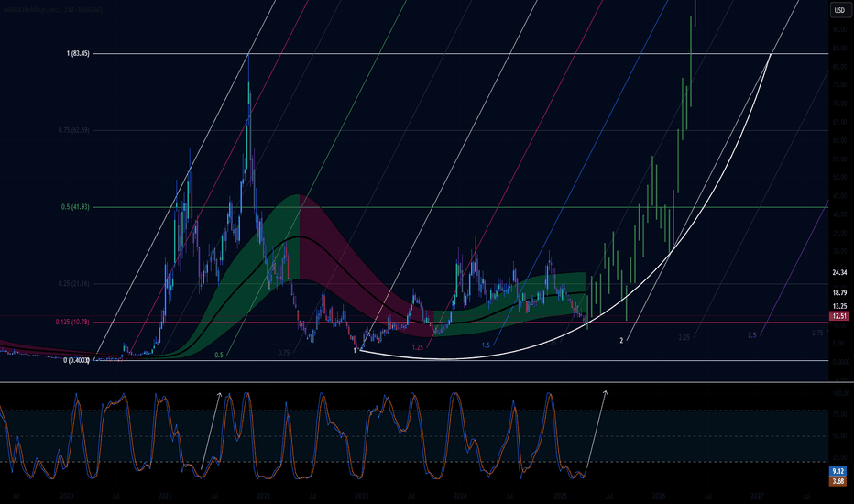
Task: Select the green 0.5 (41.93) level label
Action: coord(75,207)
